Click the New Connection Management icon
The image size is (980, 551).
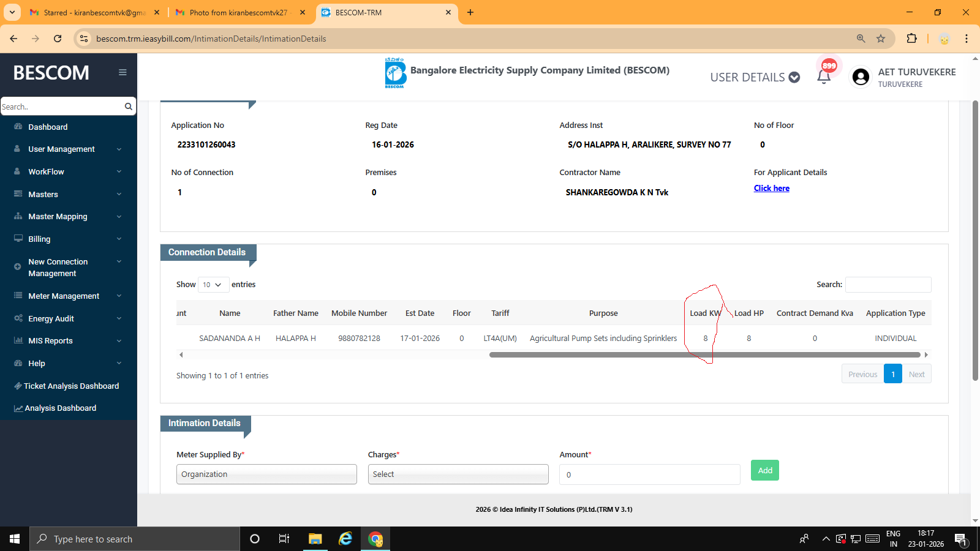pyautogui.click(x=17, y=267)
